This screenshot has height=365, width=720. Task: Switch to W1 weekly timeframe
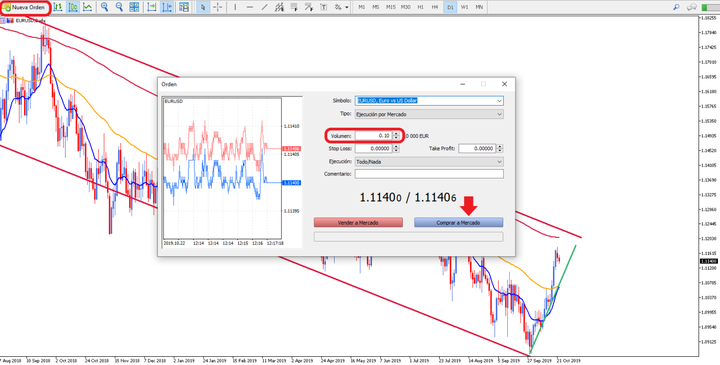[465, 7]
